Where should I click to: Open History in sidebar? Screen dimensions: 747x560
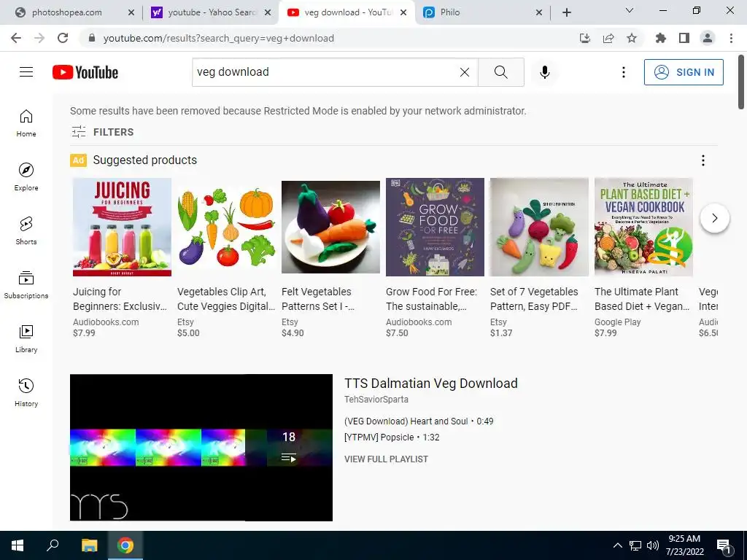point(26,392)
